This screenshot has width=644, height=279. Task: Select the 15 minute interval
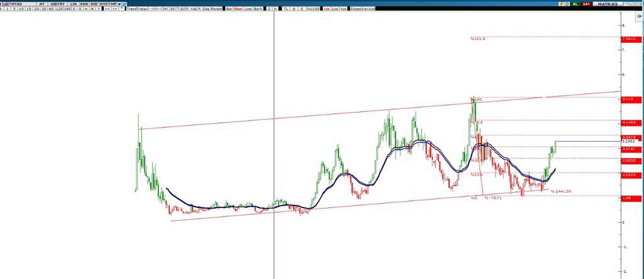29,9
